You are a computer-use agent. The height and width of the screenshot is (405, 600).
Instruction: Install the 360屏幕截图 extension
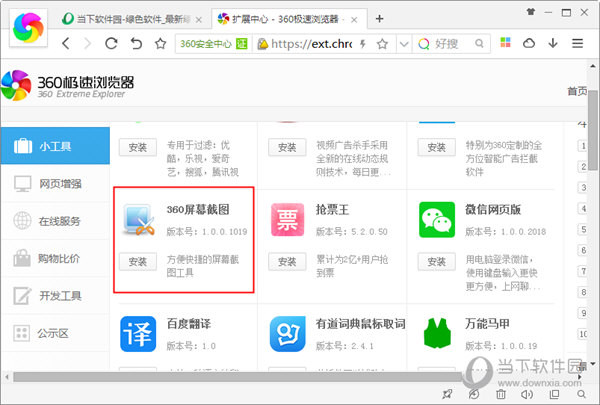138,262
